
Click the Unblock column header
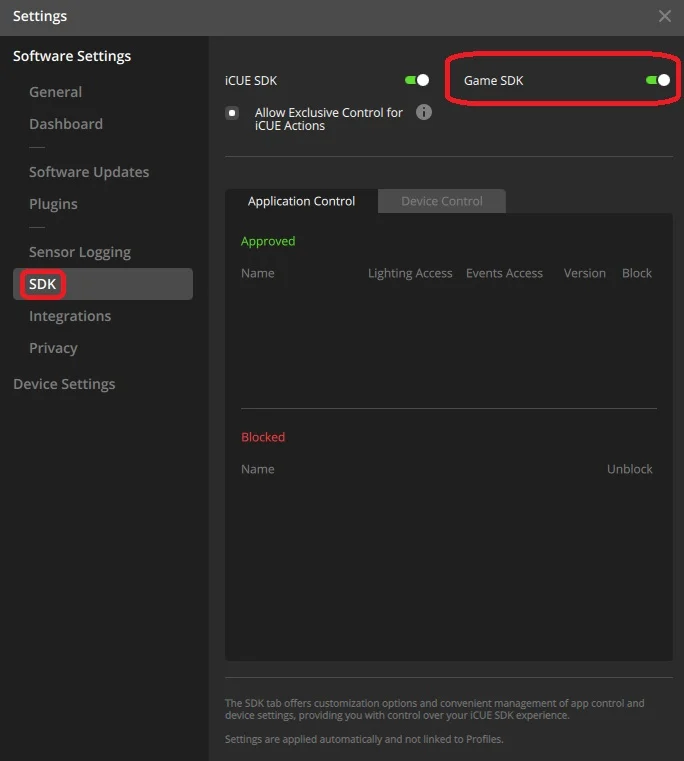[629, 469]
